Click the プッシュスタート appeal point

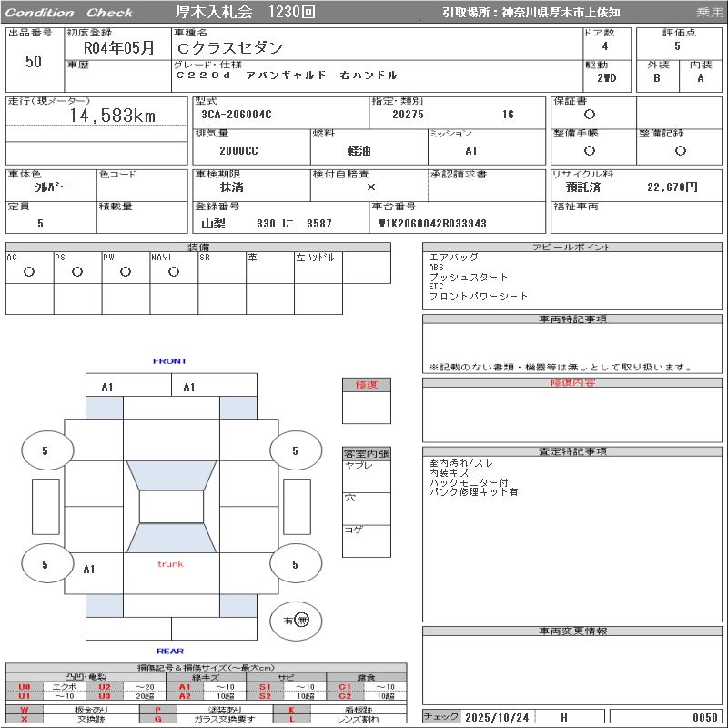pyautogui.click(x=469, y=278)
